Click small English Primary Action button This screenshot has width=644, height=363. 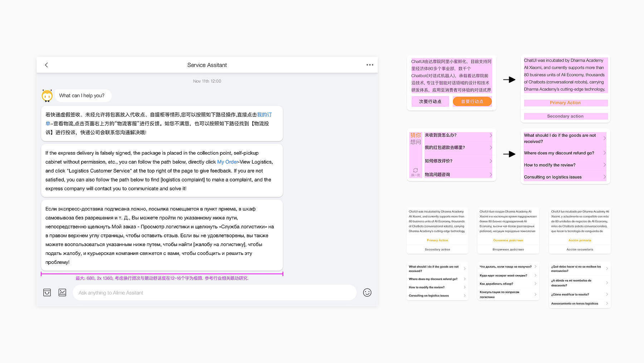[x=438, y=240]
